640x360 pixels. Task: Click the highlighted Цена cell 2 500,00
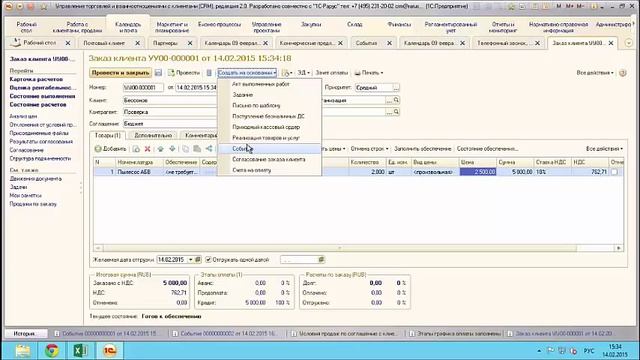(478, 172)
